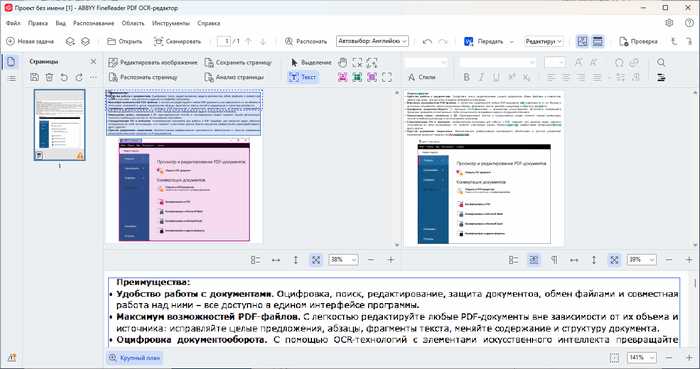The width and height of the screenshot is (700, 369).
Task: Click the Открыть button
Action: 125,41
